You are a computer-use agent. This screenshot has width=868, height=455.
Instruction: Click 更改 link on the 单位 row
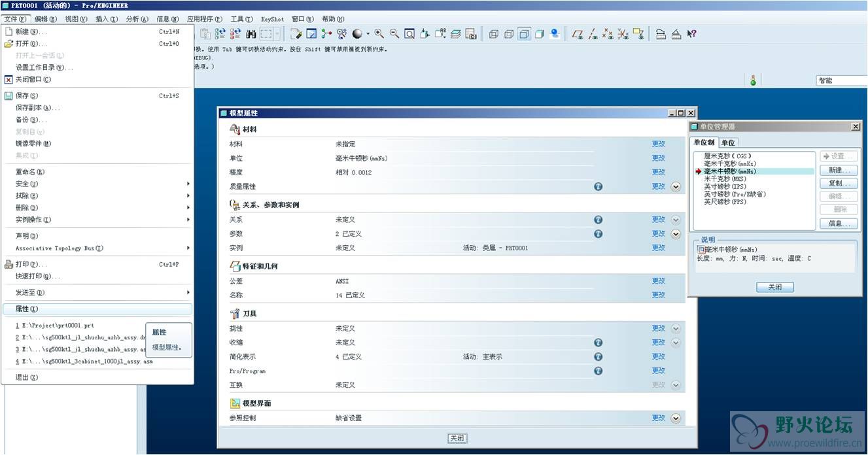(x=658, y=158)
